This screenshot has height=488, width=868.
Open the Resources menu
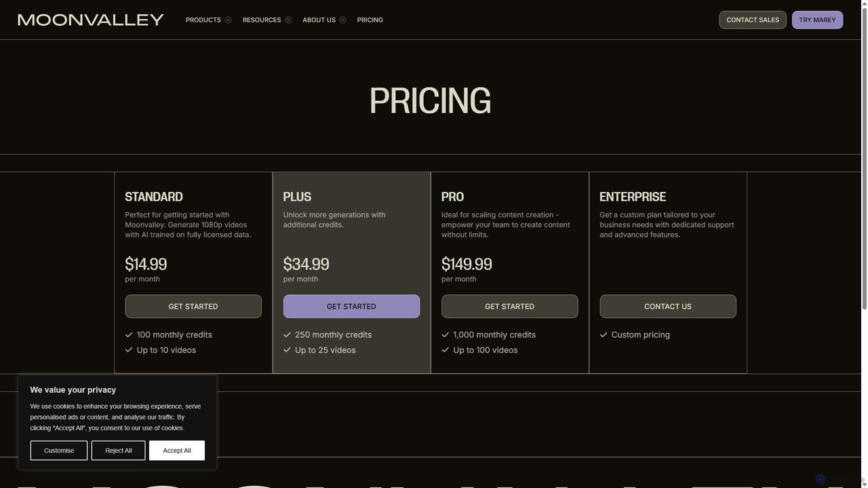(x=262, y=20)
